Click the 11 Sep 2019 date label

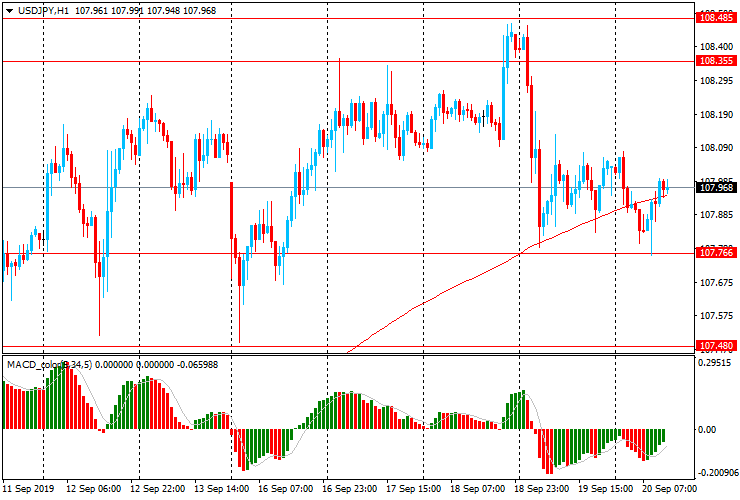[29, 490]
